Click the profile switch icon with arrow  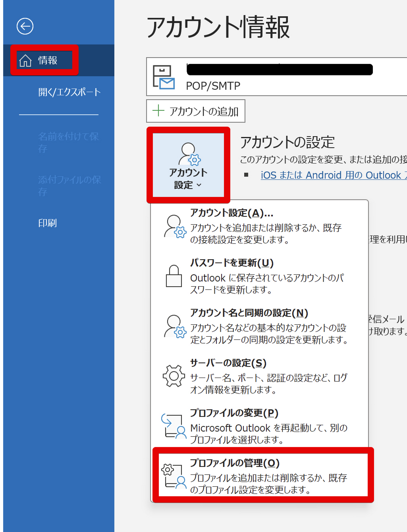point(173,426)
